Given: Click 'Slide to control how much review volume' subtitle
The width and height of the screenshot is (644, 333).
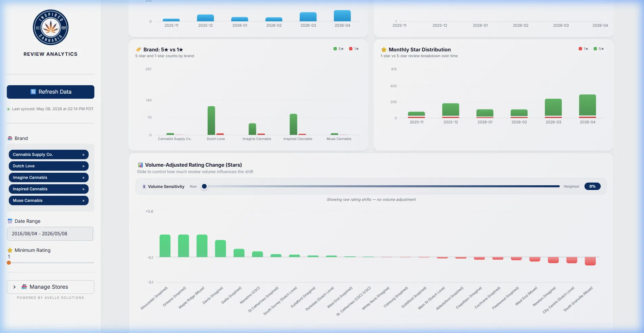Looking at the screenshot, I should tap(195, 172).
